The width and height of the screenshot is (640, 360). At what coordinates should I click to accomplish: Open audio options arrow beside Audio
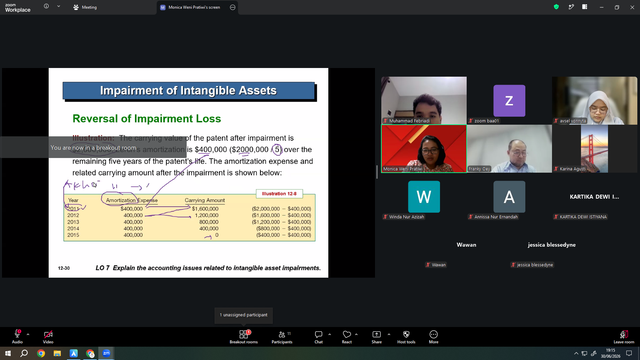click(28, 334)
